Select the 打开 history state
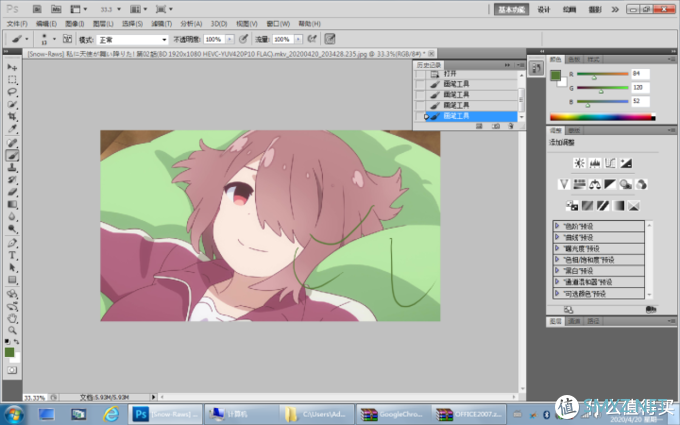680x425 pixels. (x=472, y=74)
